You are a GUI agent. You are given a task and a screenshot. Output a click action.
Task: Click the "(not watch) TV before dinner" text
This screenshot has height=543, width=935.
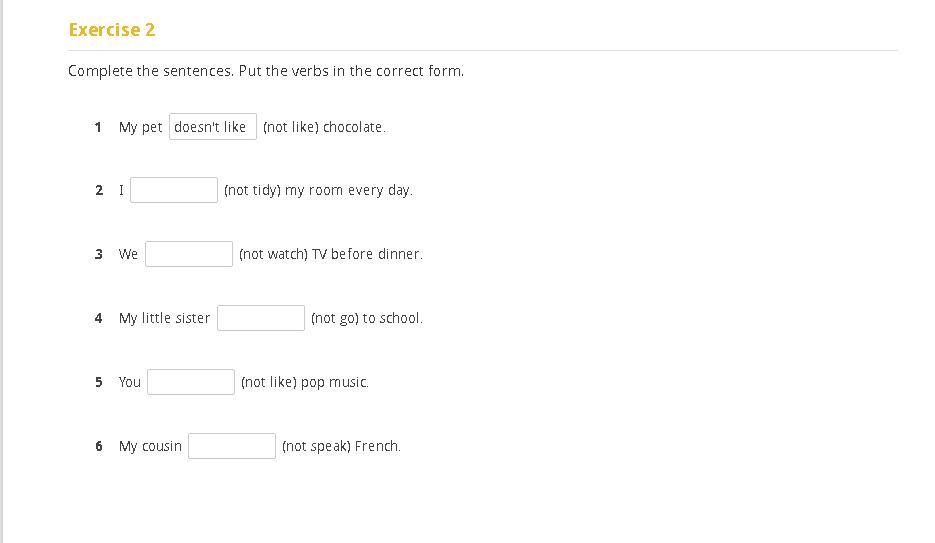pos(331,254)
